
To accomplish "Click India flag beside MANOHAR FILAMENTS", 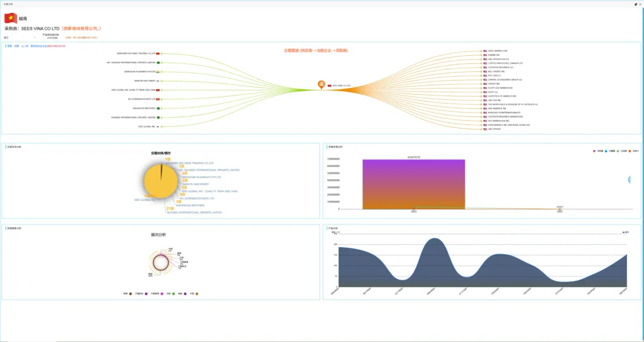I will click(158, 71).
